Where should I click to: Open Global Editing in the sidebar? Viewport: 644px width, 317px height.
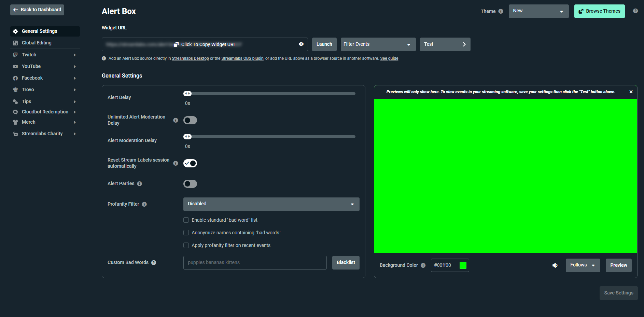[x=45, y=43]
